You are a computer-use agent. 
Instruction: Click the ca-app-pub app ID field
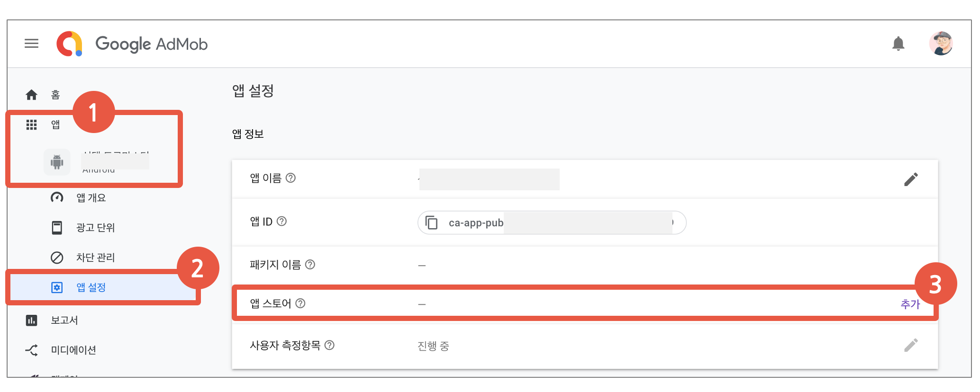point(552,223)
